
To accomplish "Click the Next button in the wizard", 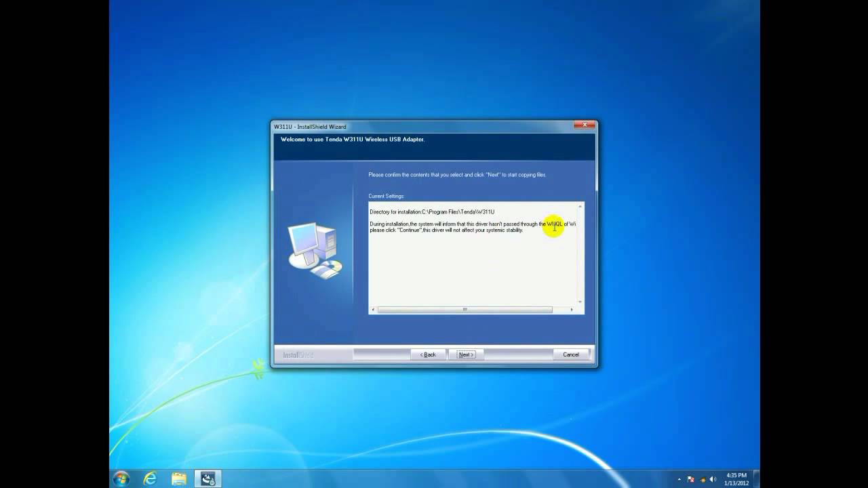I will point(466,354).
